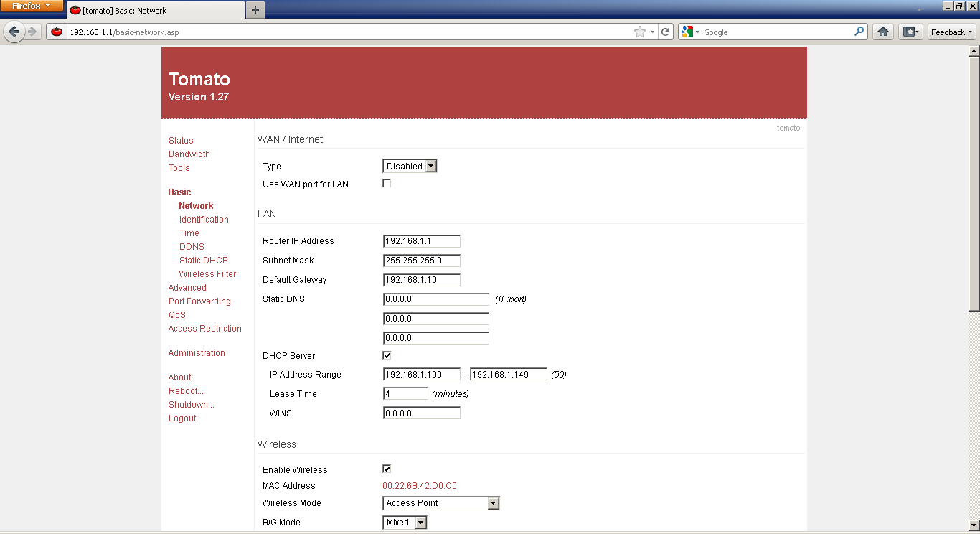Select Network in the Basic submenu
The image size is (980, 534).
196,206
